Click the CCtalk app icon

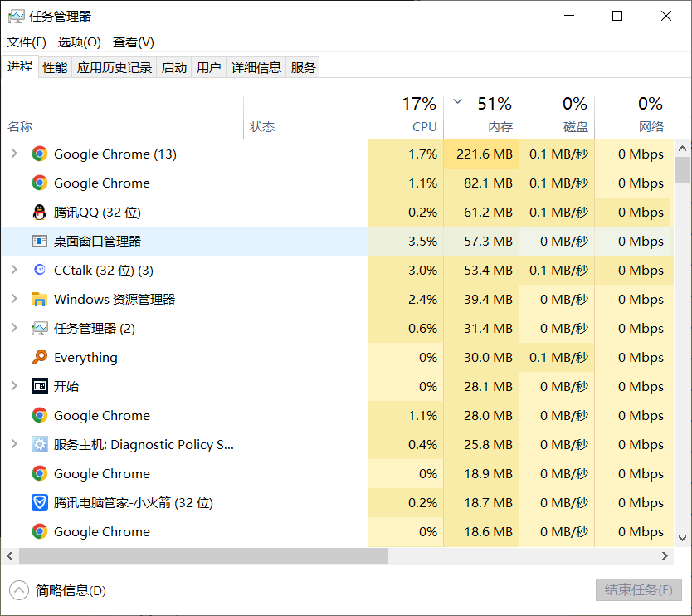(x=40, y=270)
